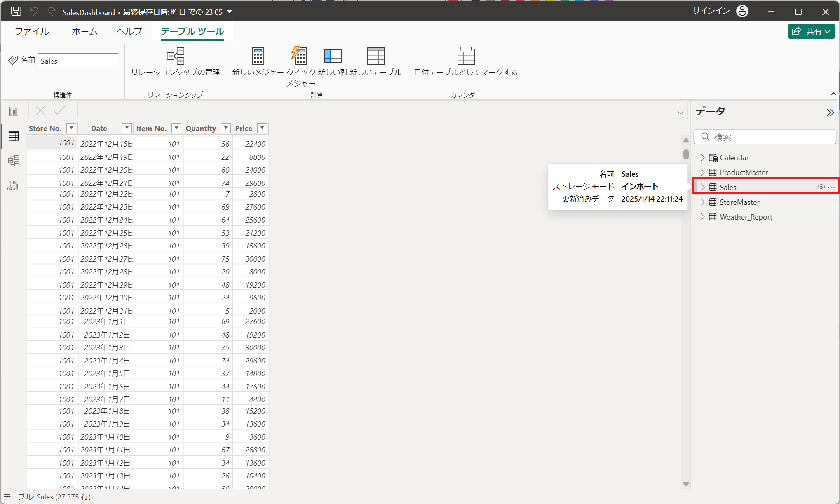
Task: Open Quantity column filter dropdown
Action: [x=226, y=128]
